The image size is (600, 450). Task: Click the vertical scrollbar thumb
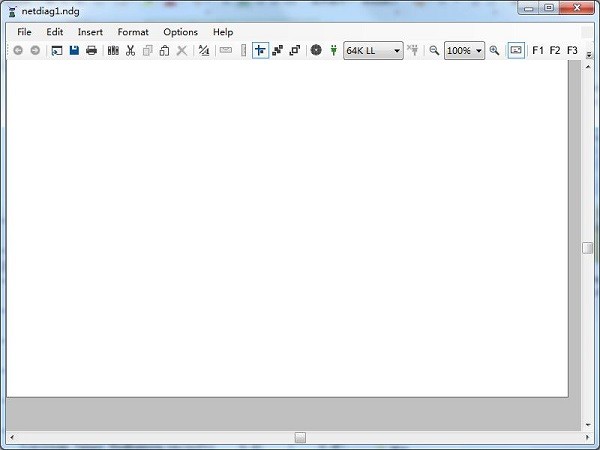click(x=588, y=248)
